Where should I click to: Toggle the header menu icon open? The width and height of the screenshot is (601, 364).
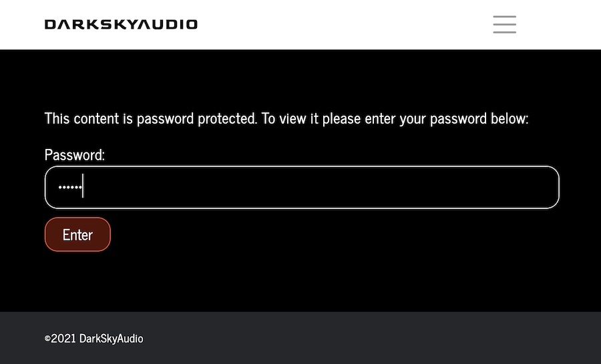[x=504, y=25]
